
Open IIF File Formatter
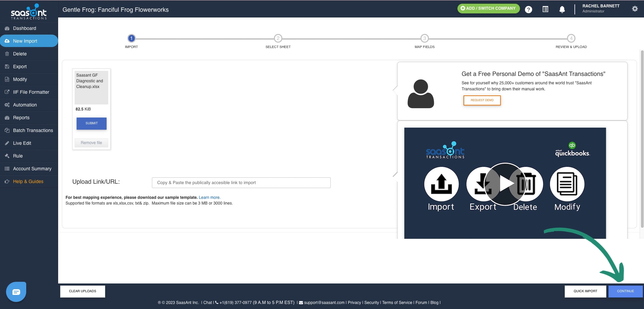click(29, 92)
